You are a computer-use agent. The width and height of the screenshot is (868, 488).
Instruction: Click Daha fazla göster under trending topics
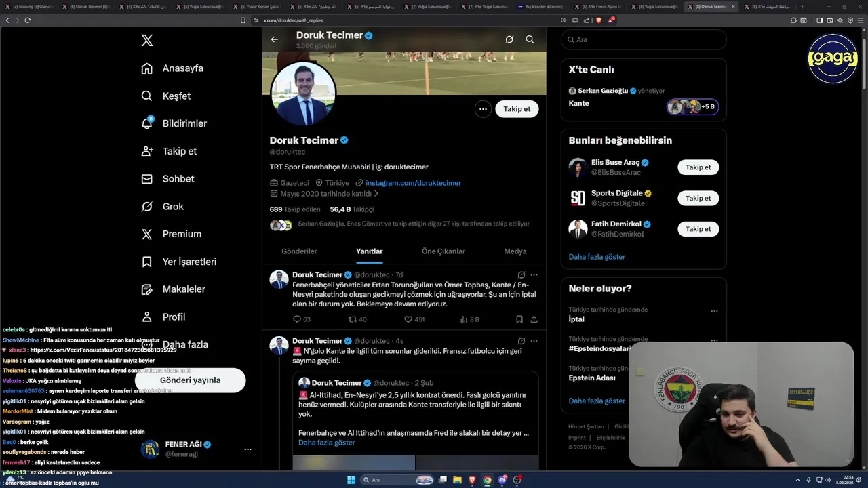(597, 401)
